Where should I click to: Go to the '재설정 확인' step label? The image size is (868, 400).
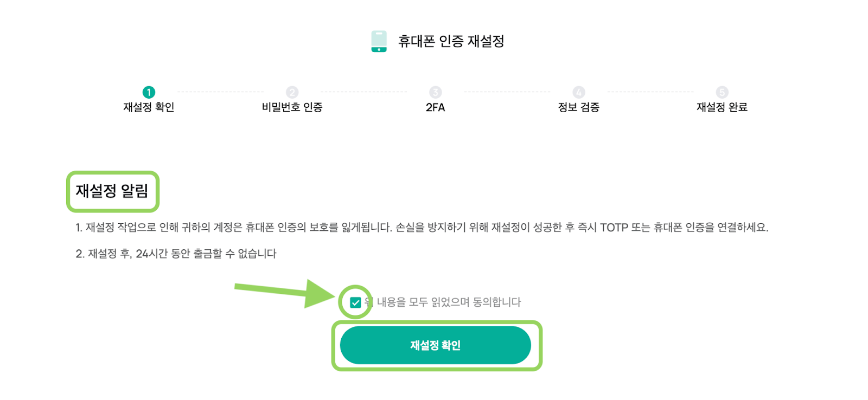click(x=149, y=107)
